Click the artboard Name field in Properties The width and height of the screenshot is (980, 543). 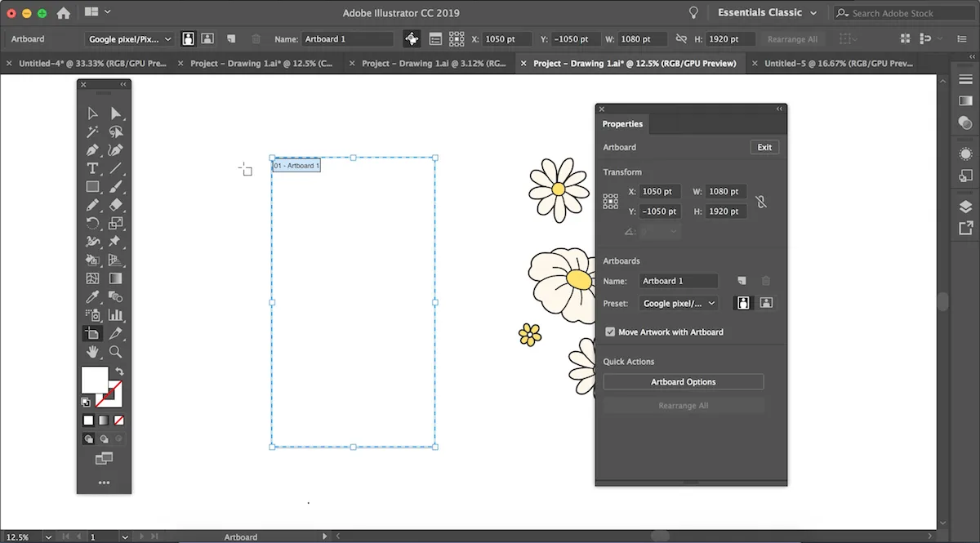pos(678,281)
